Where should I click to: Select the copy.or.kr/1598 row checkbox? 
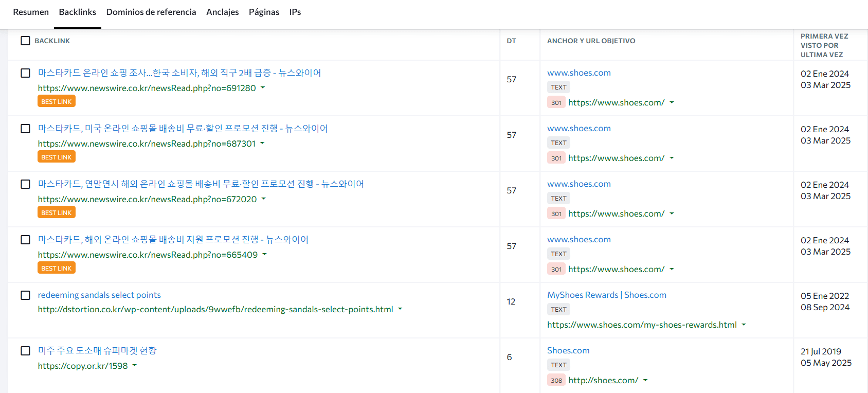(x=25, y=351)
